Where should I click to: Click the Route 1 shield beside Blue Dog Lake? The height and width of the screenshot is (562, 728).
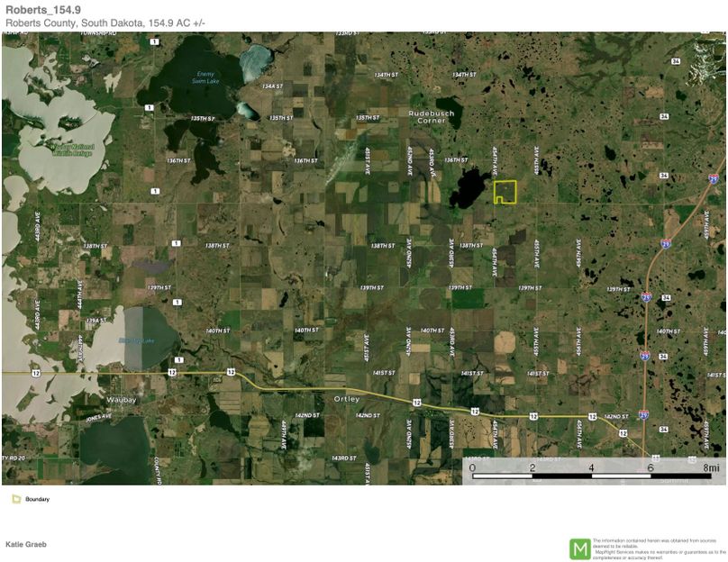coord(178,360)
